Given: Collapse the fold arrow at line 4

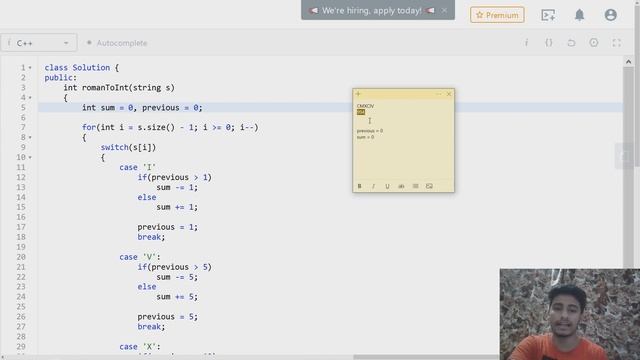Looking at the screenshot, I should click(x=30, y=98).
